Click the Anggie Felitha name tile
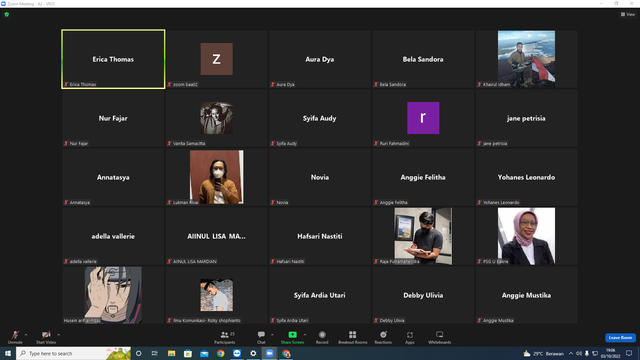Viewport: 640px width, 360px height. pos(423,177)
